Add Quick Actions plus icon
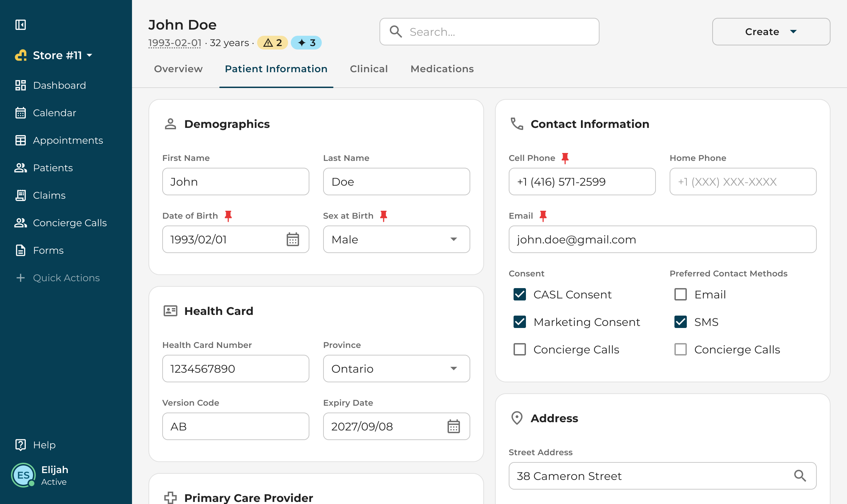This screenshot has height=504, width=847. tap(21, 278)
